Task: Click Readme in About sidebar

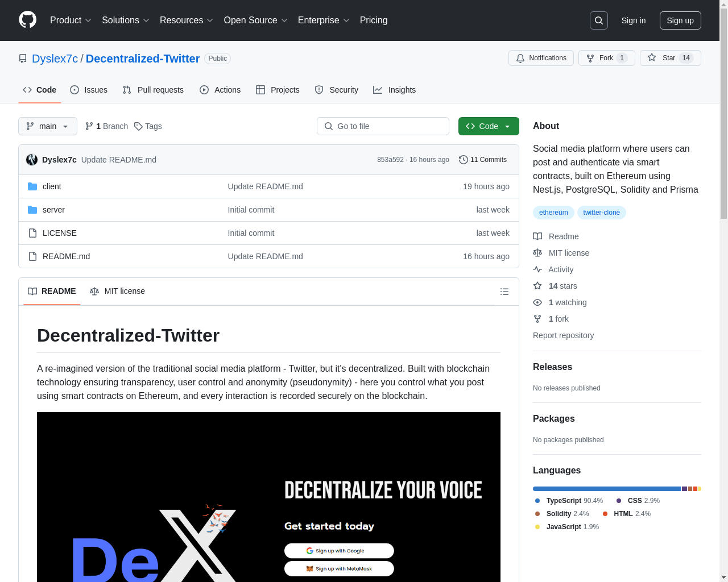Action: pos(556,236)
